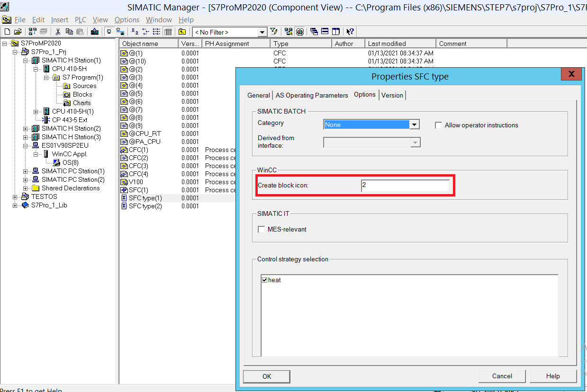587x392 pixels.
Task: Click the Online view toolbar icon
Action: click(120, 32)
